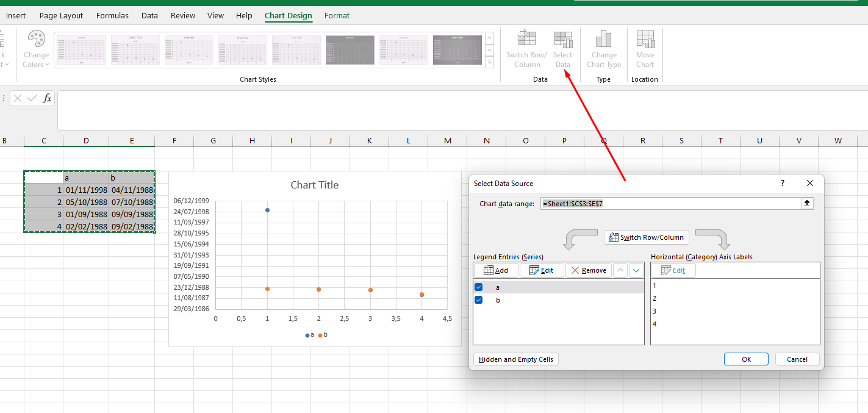This screenshot has width=868, height=413.
Task: Click Remove series button
Action: pyautogui.click(x=589, y=270)
